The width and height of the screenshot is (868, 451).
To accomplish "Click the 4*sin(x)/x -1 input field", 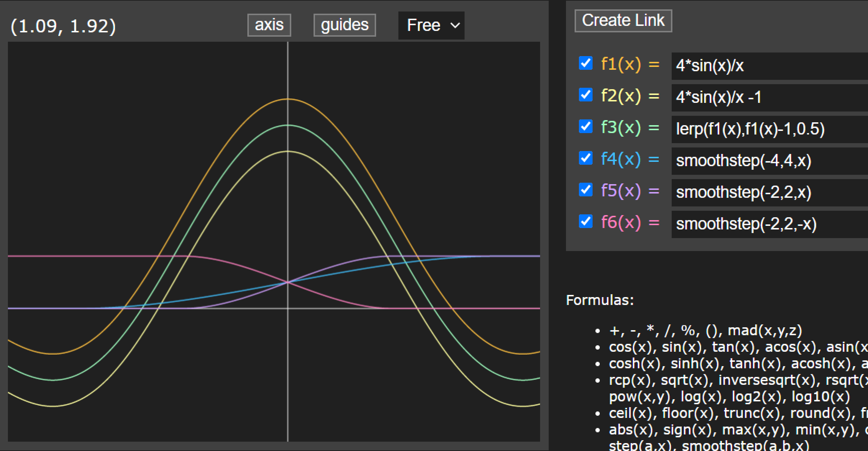I will (x=769, y=97).
